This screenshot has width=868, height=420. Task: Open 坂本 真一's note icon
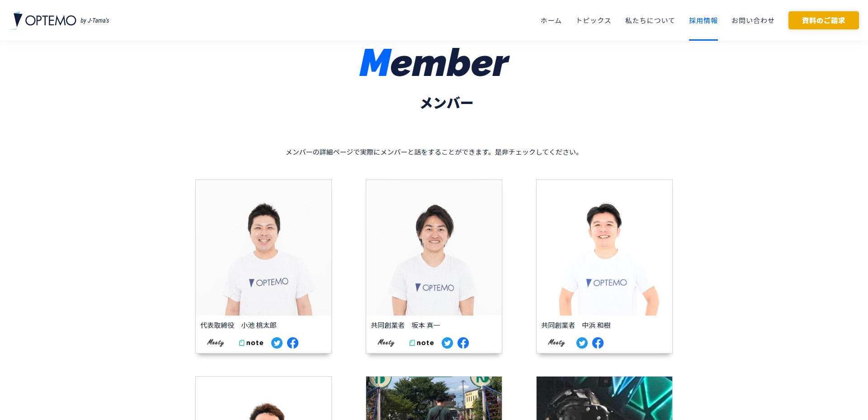[x=421, y=343]
